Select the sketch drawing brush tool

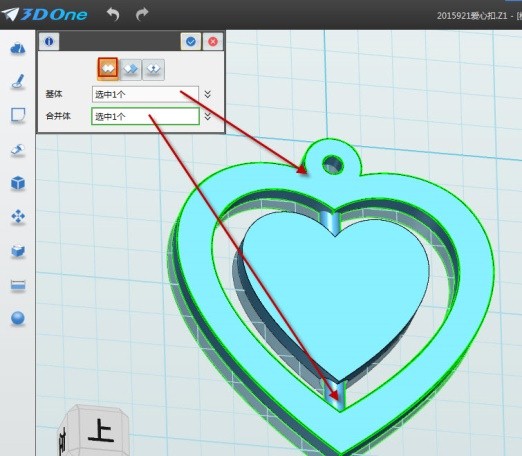coord(18,82)
